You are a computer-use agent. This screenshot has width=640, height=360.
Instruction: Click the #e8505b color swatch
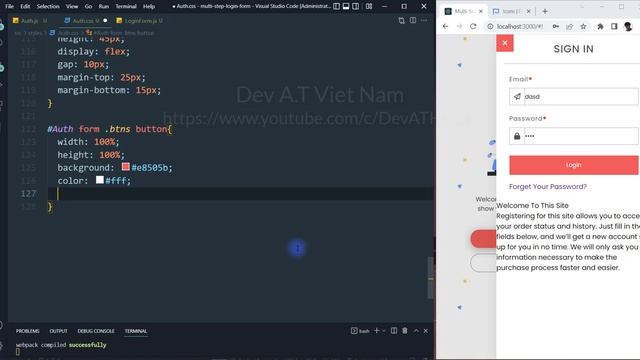125,167
